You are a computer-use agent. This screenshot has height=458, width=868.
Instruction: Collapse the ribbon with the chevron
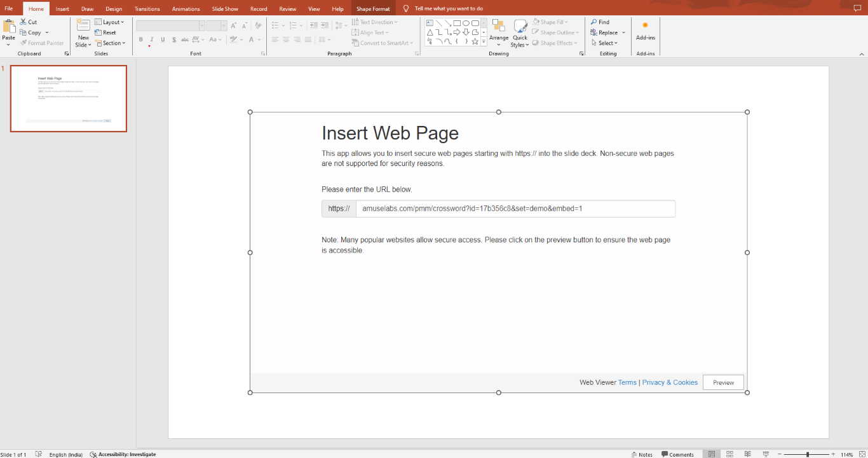tap(860, 54)
